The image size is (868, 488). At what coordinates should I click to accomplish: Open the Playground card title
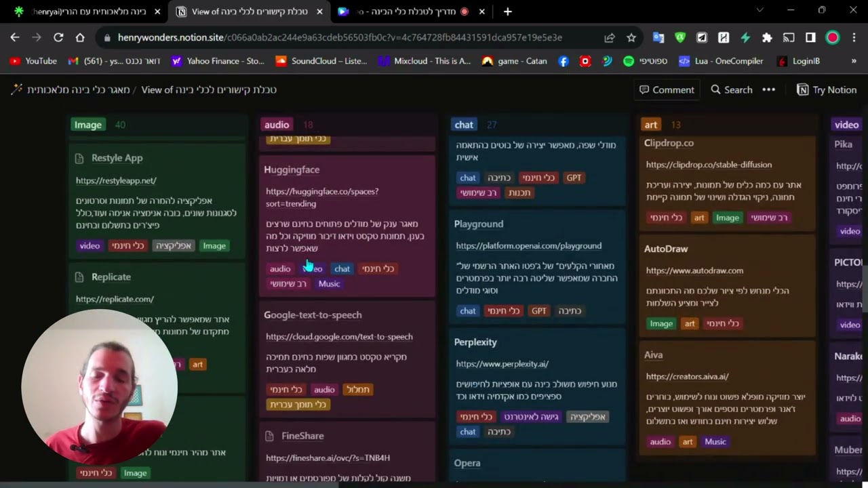[x=479, y=224]
